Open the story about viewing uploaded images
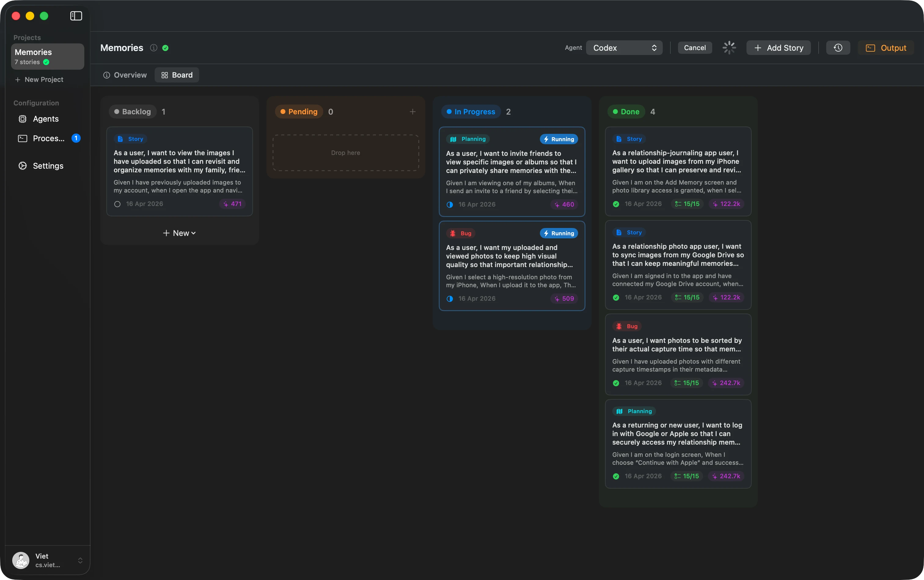This screenshot has height=580, width=924. point(179,171)
